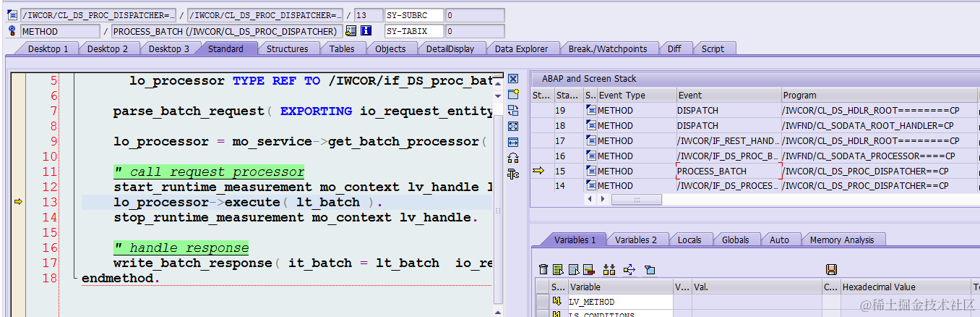Click the third icon in the Variables toolbar
Viewport: 980px width, 317px height.
(573, 270)
